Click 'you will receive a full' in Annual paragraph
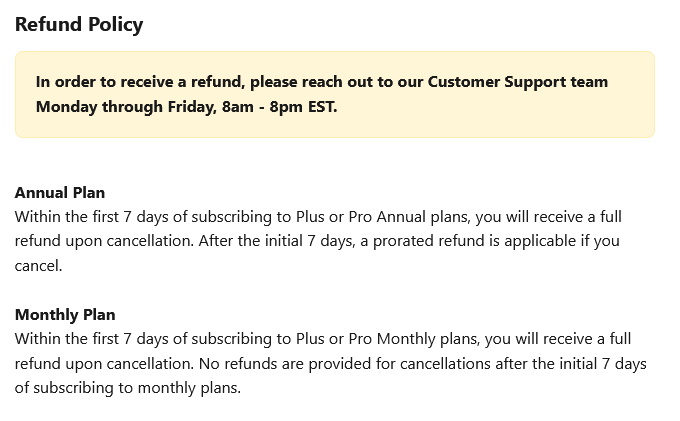 point(549,217)
